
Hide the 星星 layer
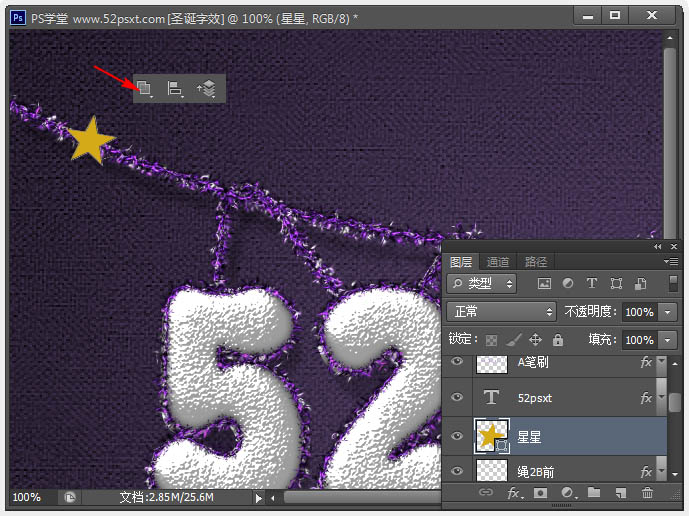point(457,436)
